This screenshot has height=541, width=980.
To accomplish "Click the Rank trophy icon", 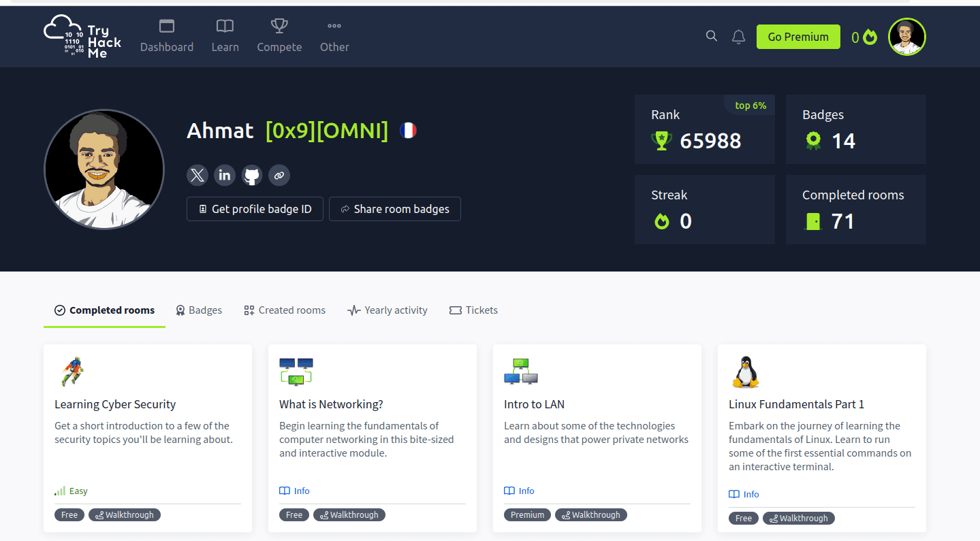I will [661, 141].
